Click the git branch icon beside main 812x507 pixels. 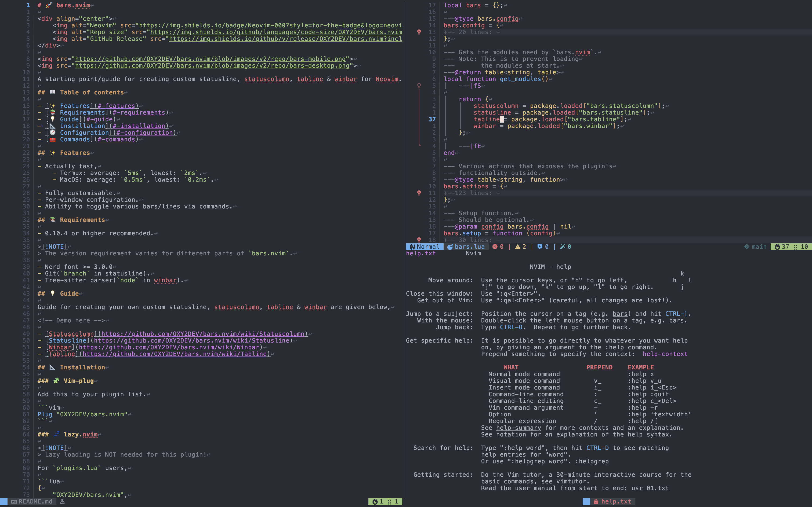click(x=746, y=247)
